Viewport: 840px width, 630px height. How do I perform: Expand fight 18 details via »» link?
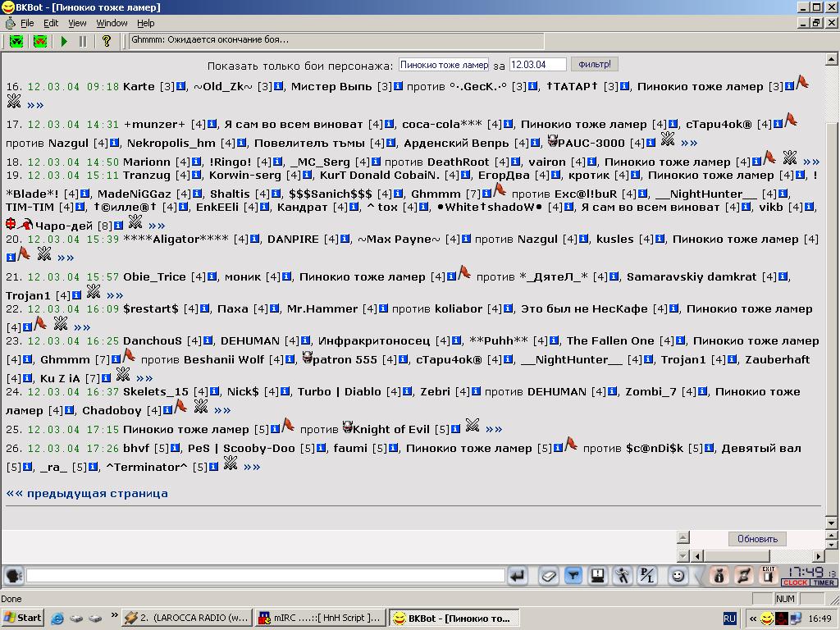(811, 162)
